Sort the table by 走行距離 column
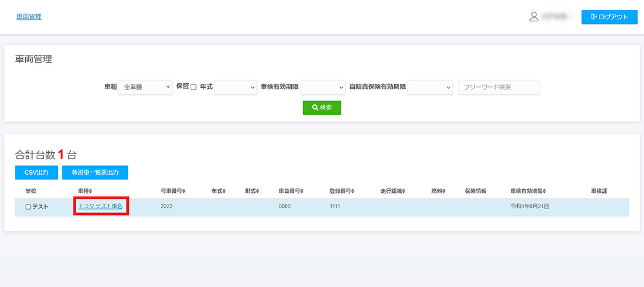The image size is (644, 287). click(393, 191)
